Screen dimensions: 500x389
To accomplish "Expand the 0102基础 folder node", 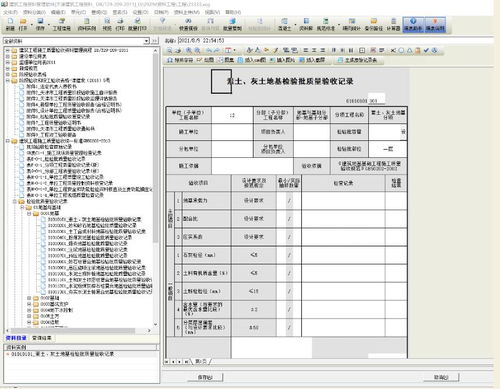I will pyautogui.click(x=29, y=298).
